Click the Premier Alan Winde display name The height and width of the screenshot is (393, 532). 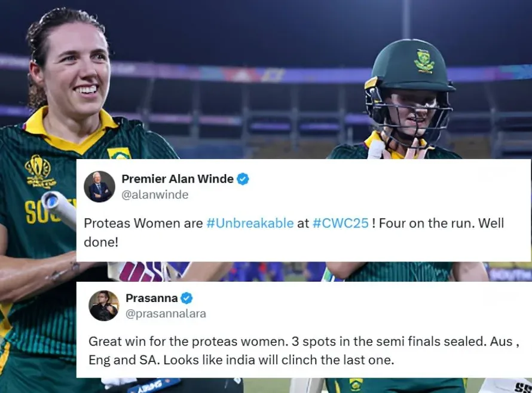[178, 179]
